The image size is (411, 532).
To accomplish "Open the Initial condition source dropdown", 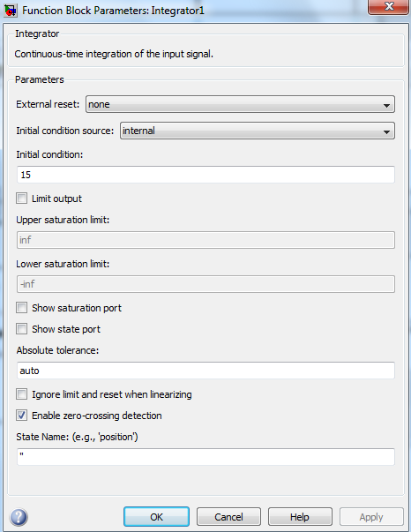I will click(x=258, y=131).
